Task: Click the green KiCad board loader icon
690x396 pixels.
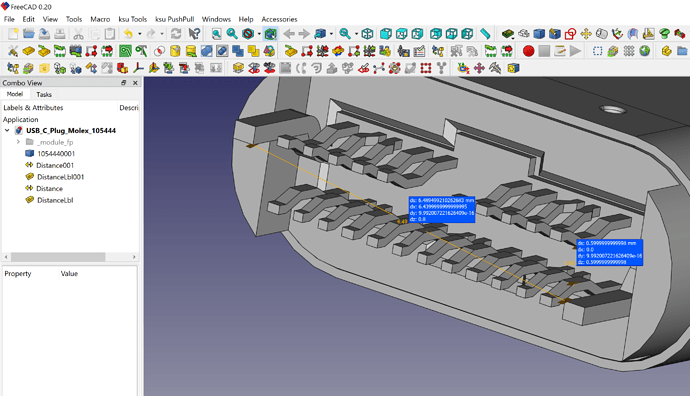Action: [x=508, y=34]
